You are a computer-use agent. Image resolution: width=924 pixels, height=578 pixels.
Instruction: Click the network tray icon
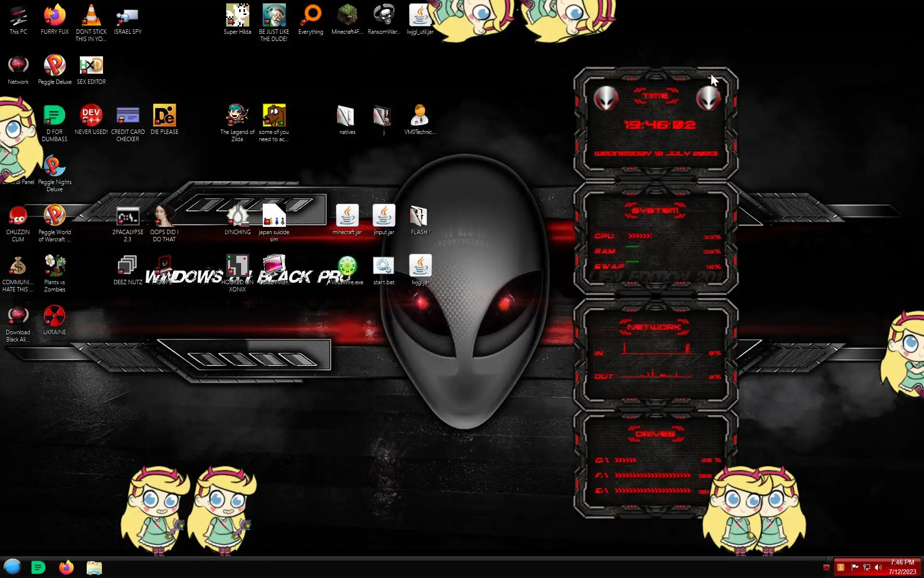pos(866,567)
